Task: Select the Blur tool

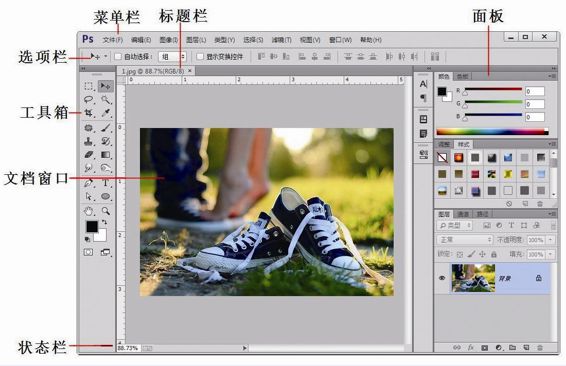Action: coord(89,168)
